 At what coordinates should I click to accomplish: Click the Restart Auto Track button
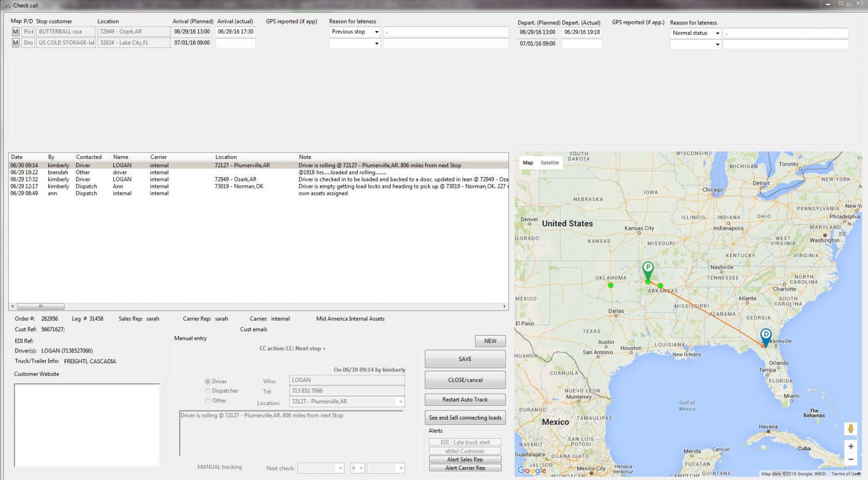(x=465, y=400)
